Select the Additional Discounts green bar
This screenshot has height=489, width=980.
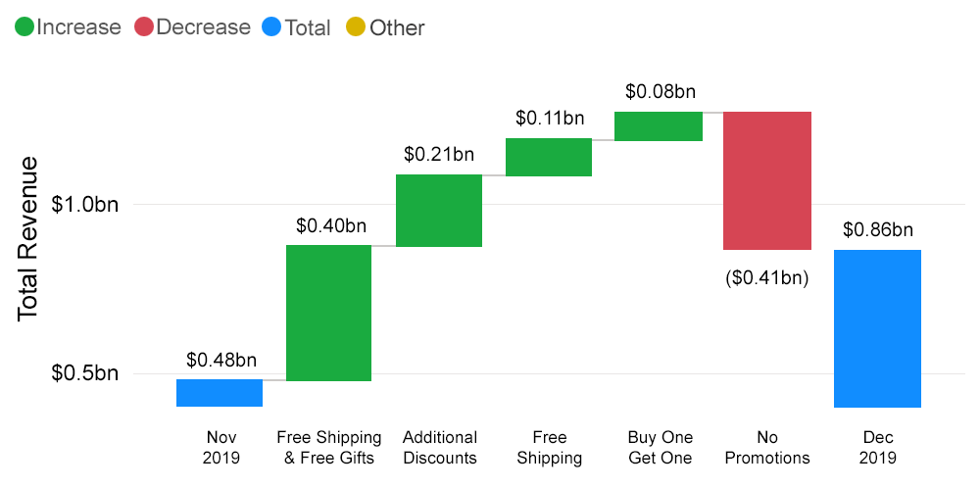coord(439,211)
